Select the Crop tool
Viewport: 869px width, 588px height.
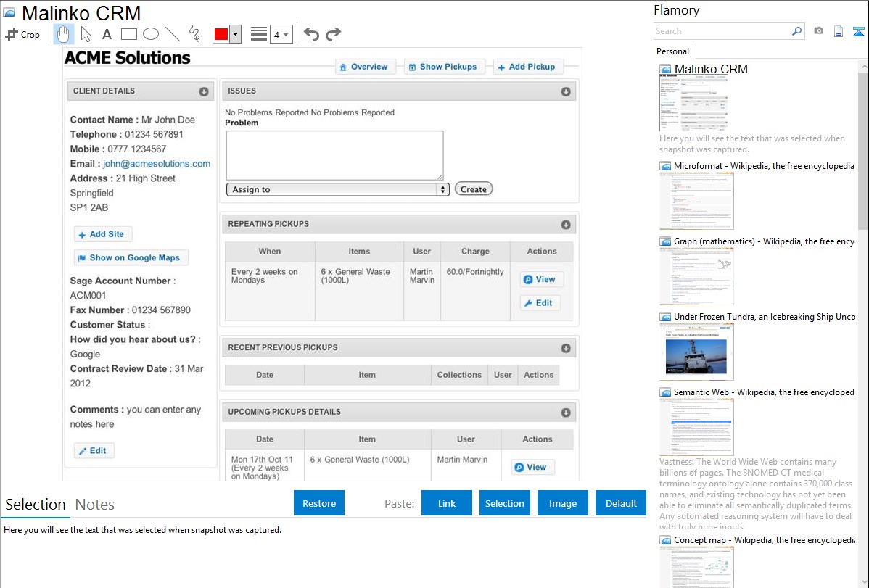[22, 34]
